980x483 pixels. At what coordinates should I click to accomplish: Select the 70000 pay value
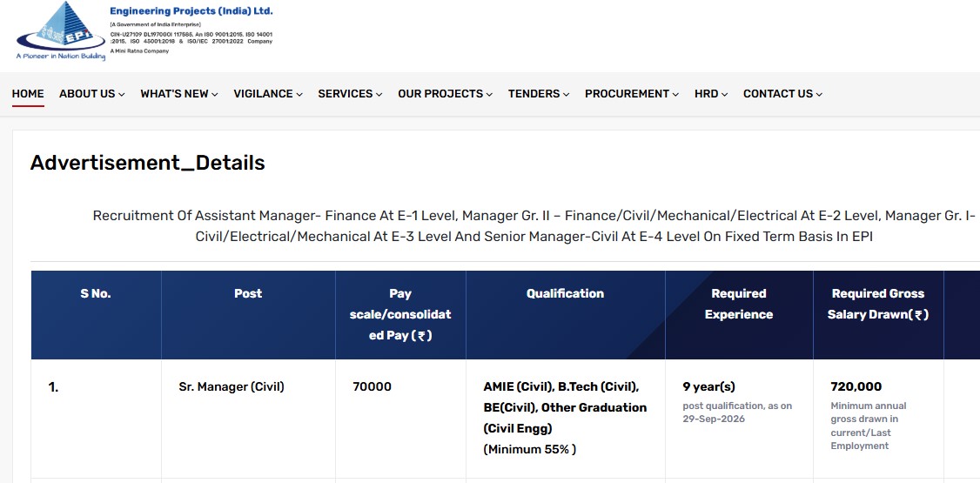[x=372, y=386]
